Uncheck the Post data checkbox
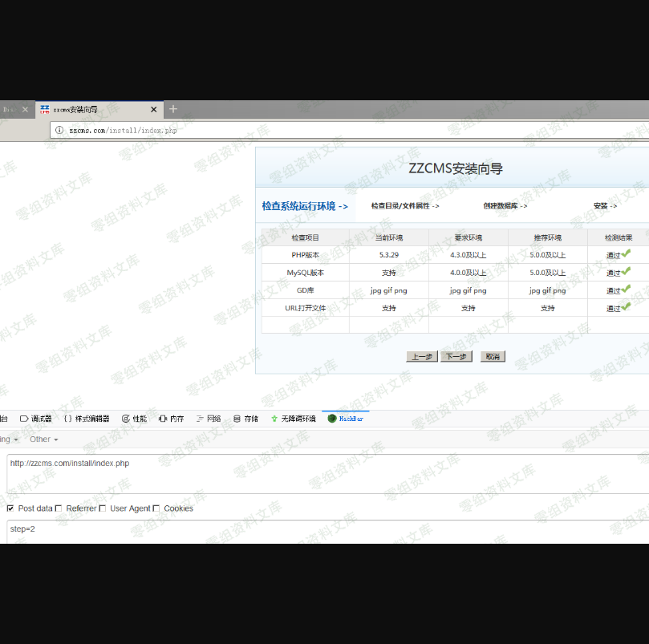This screenshot has width=649, height=644. (10, 508)
